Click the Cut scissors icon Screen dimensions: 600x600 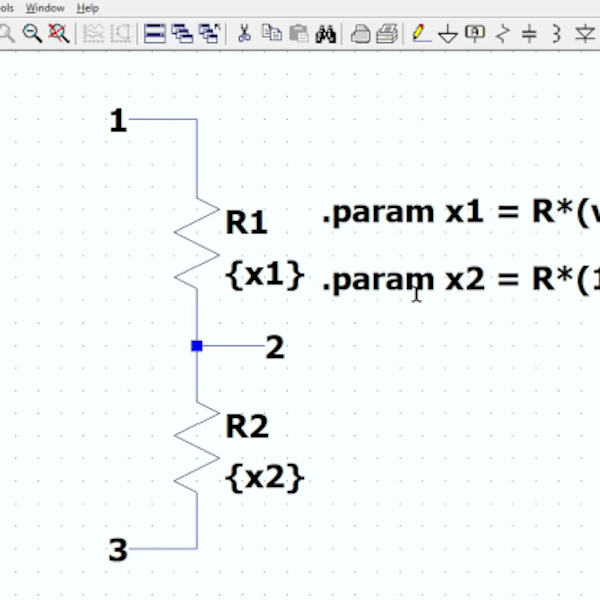pos(243,34)
